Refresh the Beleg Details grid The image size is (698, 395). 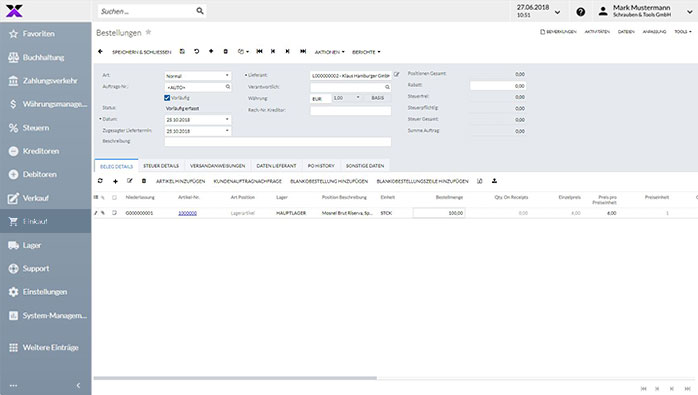(x=100, y=181)
